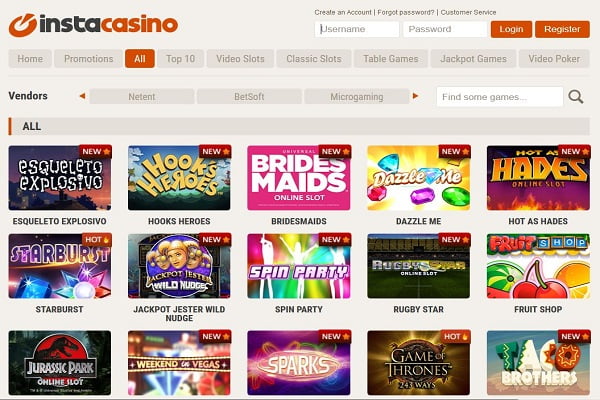Screen dimensions: 600x400
Task: Launch the Hooks Heroes slot image
Action: (179, 178)
